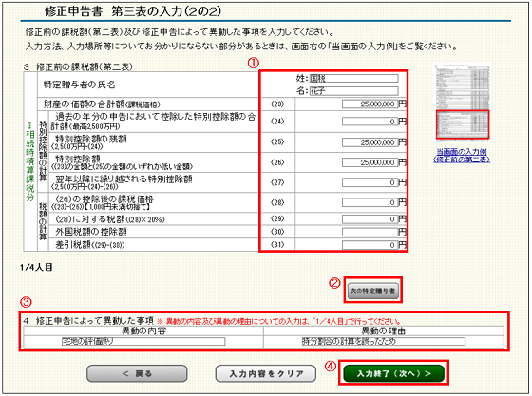The image size is (532, 396).
Task: Click the 外国税額の控除額 field (30)
Action: pos(370,232)
